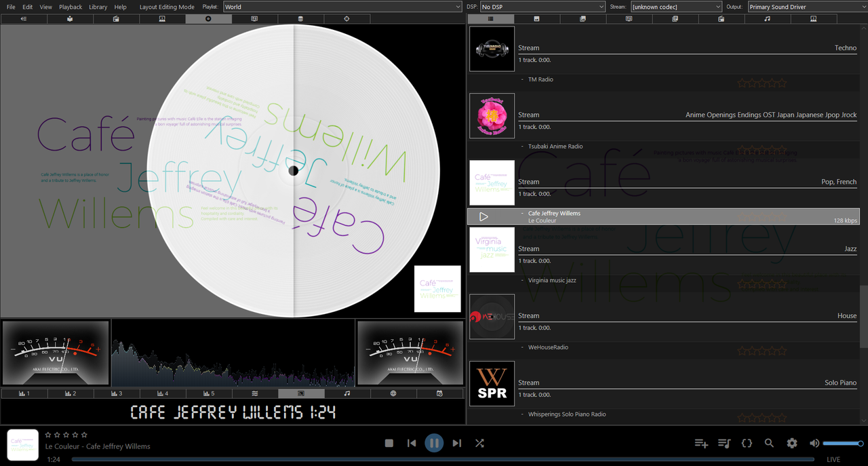Click now-playing album art thumbnail in bottom bar

pyautogui.click(x=23, y=445)
